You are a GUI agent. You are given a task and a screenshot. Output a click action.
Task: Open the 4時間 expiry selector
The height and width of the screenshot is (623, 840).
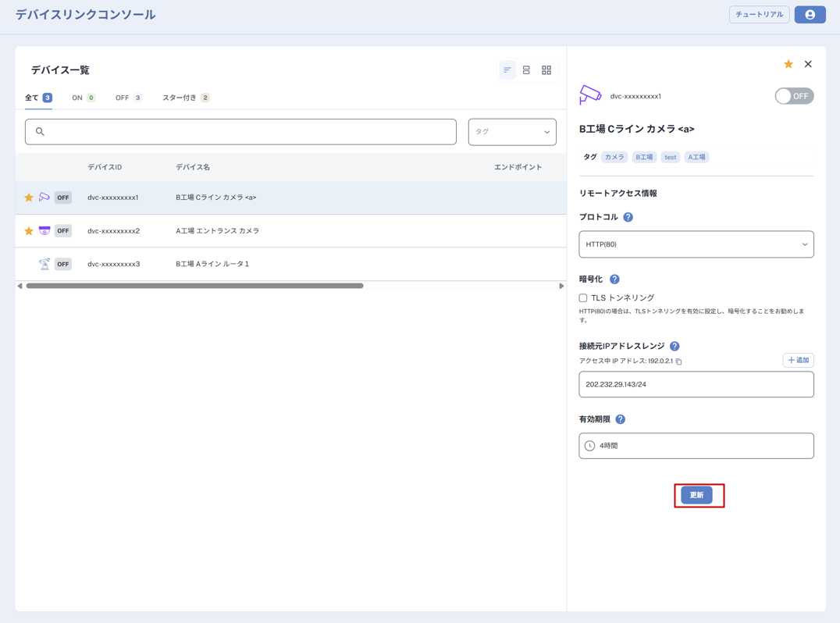click(696, 446)
